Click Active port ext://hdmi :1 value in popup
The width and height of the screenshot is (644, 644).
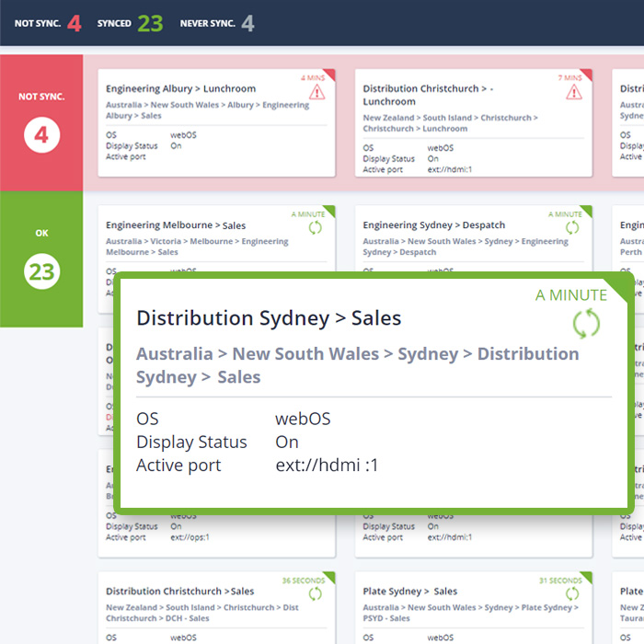click(x=327, y=466)
